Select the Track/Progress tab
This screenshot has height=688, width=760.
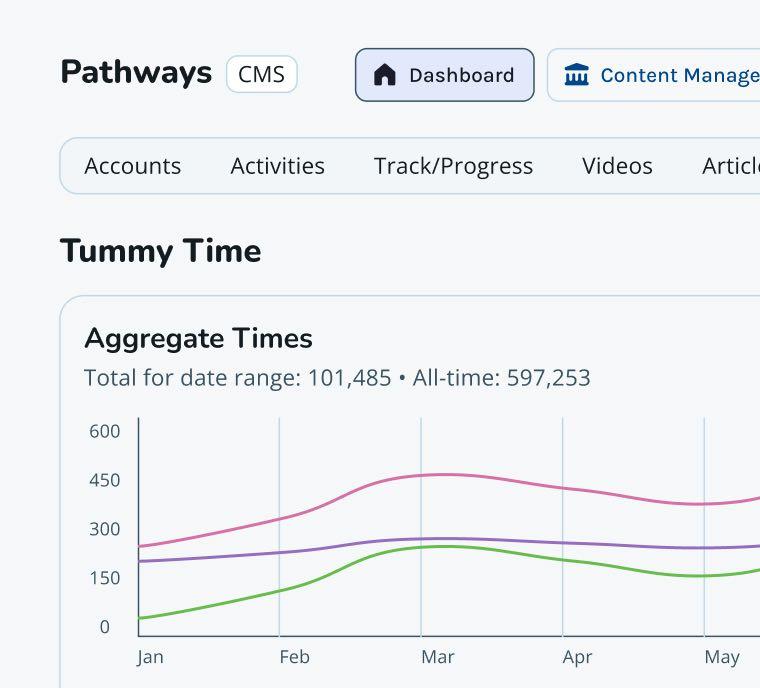click(453, 166)
